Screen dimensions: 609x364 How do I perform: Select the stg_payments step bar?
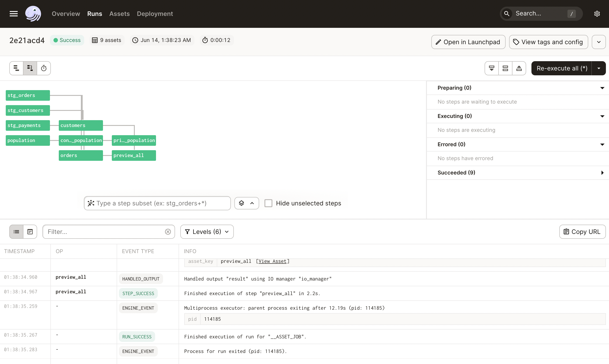28,125
